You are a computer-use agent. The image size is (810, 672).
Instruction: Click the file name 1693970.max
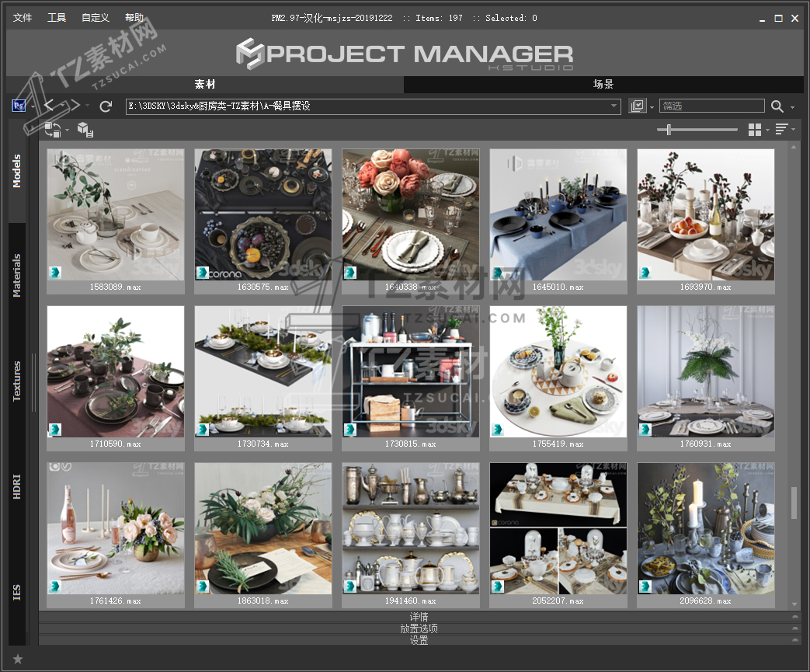706,287
